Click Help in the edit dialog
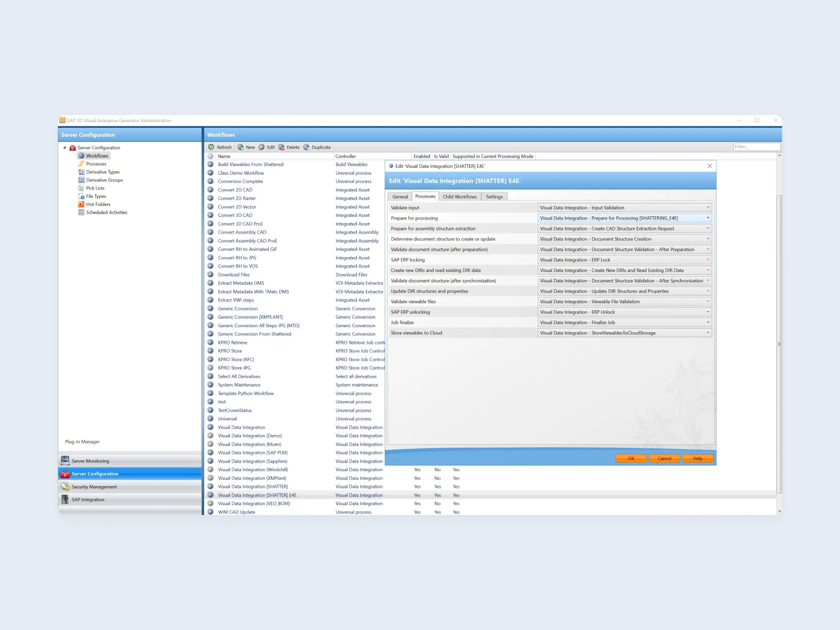Image resolution: width=840 pixels, height=630 pixels. click(698, 458)
